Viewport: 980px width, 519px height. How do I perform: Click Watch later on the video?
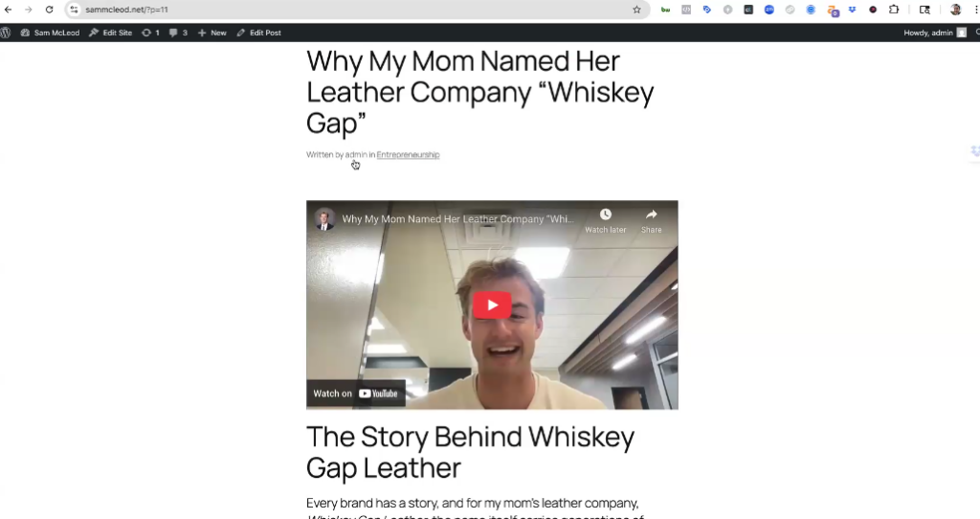click(605, 220)
